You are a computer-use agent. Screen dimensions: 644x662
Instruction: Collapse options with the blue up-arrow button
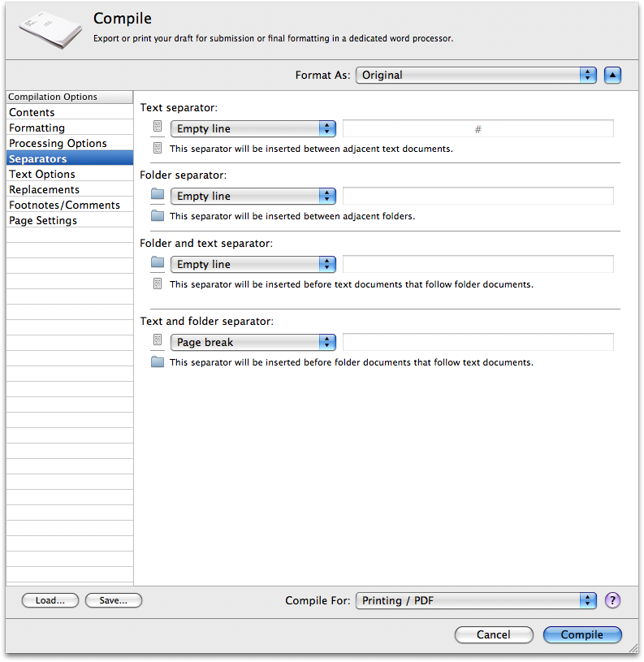612,75
